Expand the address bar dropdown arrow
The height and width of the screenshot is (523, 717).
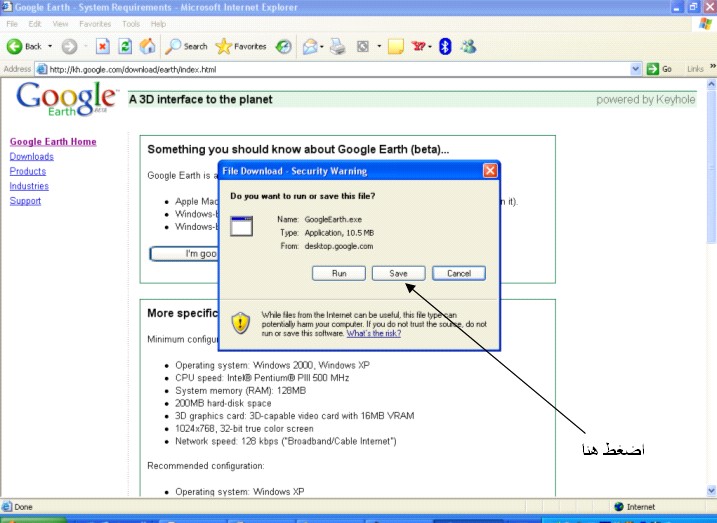pyautogui.click(x=636, y=69)
